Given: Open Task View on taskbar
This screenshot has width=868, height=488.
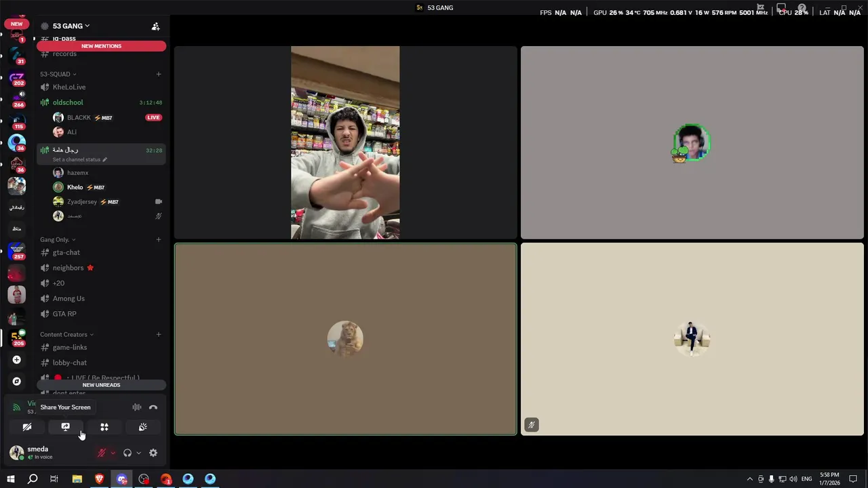Looking at the screenshot, I should [x=54, y=479].
